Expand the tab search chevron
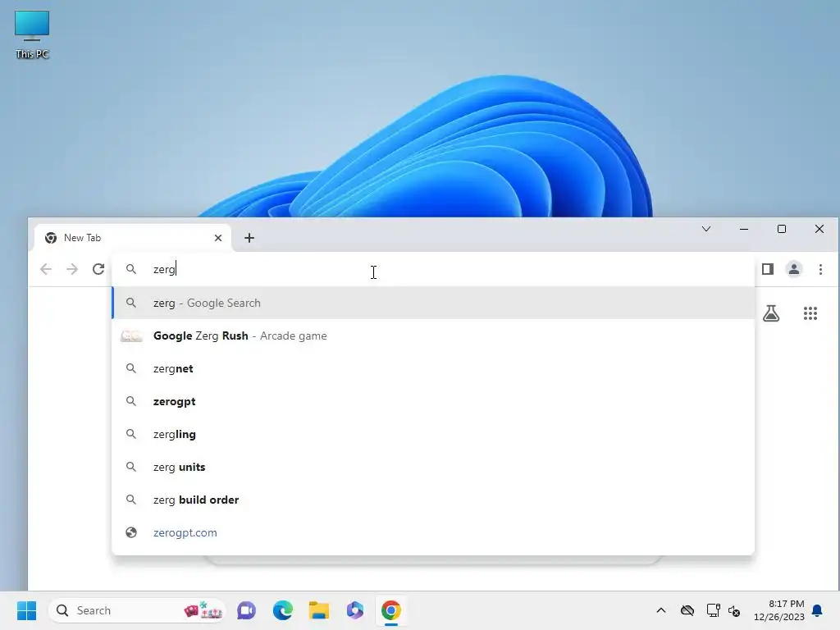840x630 pixels. pyautogui.click(x=706, y=230)
